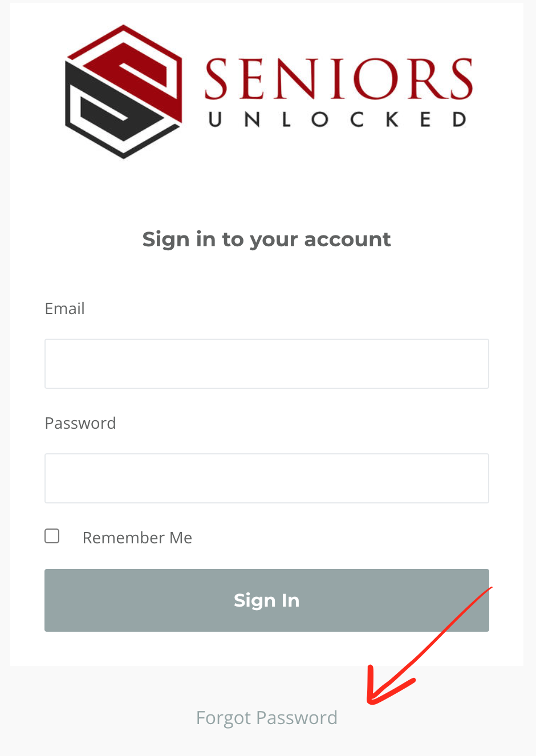Image resolution: width=536 pixels, height=756 pixels.
Task: Click the Remember Me label text
Action: (x=137, y=538)
